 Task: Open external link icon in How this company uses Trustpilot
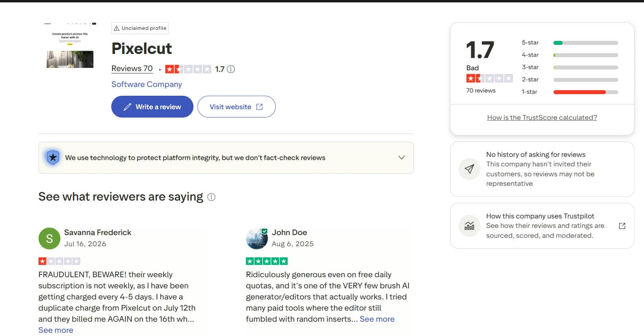[622, 226]
